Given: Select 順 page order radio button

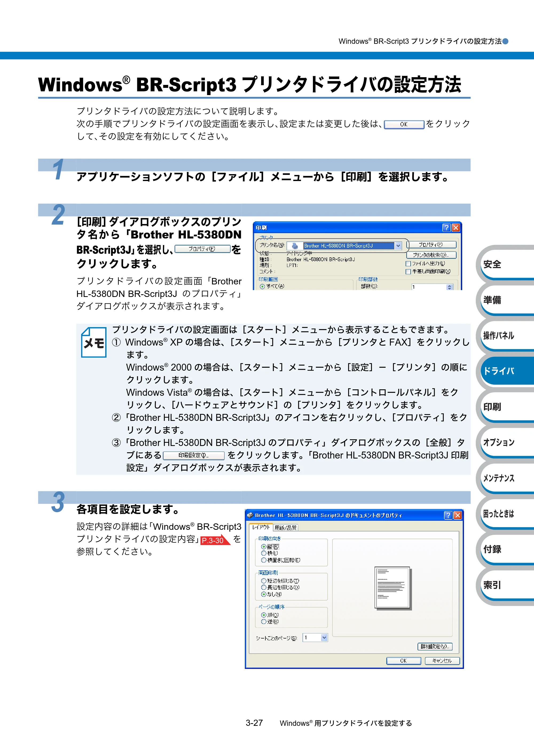Looking at the screenshot, I should click(263, 615).
